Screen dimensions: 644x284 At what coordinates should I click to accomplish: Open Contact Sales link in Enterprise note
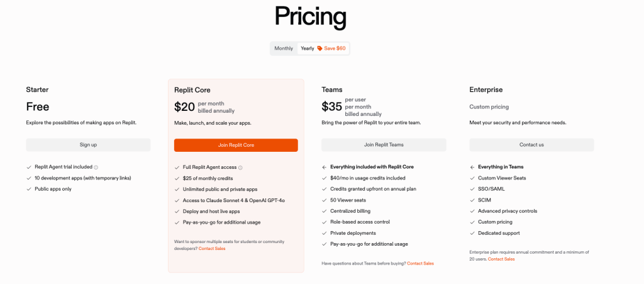point(501,259)
